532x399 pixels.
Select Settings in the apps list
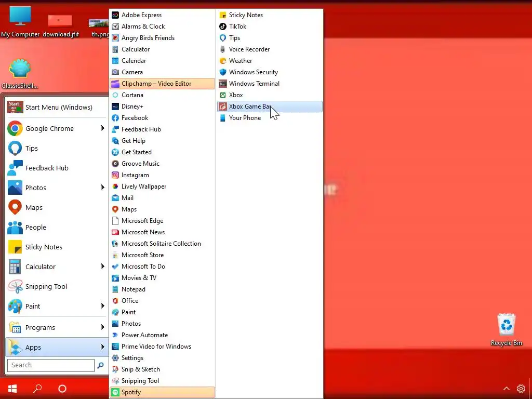162,358
